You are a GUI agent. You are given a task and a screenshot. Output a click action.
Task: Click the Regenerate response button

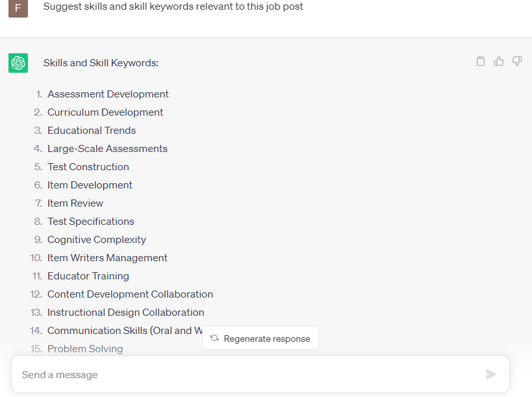(260, 339)
